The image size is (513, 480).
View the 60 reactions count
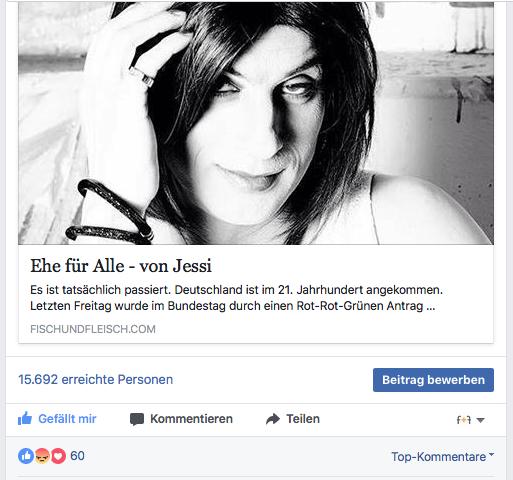77,456
